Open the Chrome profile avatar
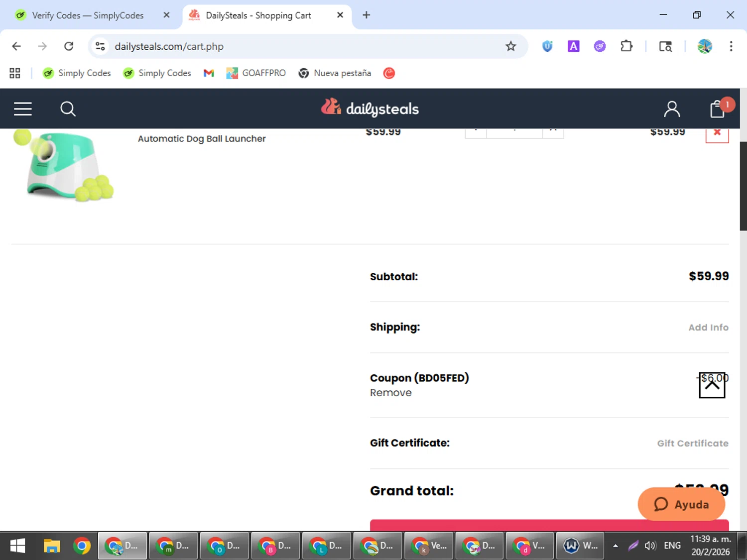 705,46
